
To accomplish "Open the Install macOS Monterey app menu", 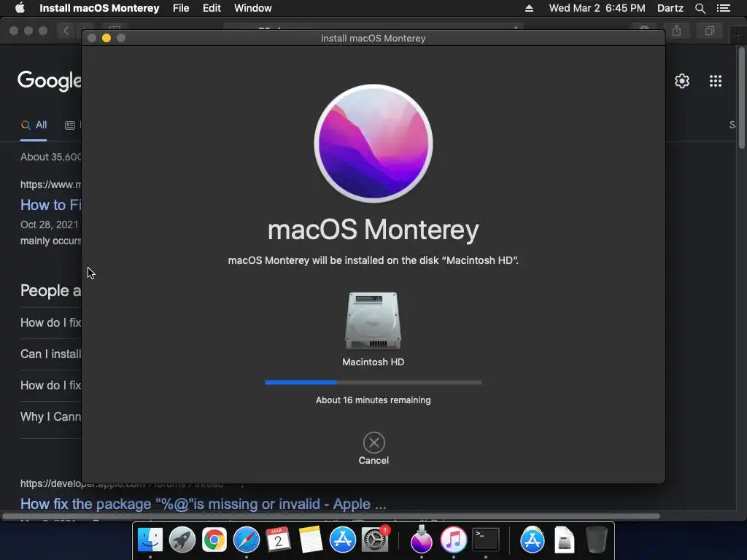I will (99, 8).
